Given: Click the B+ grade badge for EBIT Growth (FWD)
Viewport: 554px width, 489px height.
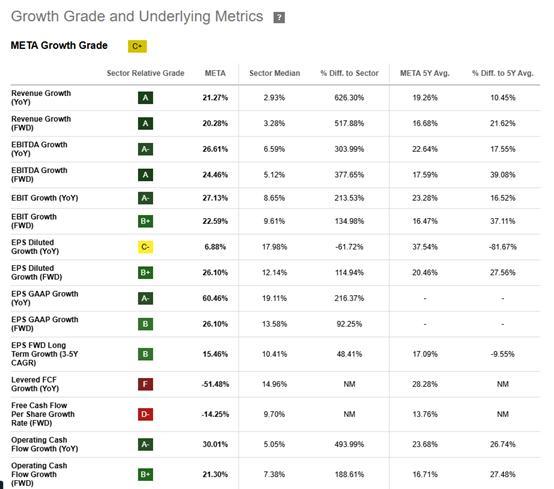Looking at the screenshot, I should [145, 221].
